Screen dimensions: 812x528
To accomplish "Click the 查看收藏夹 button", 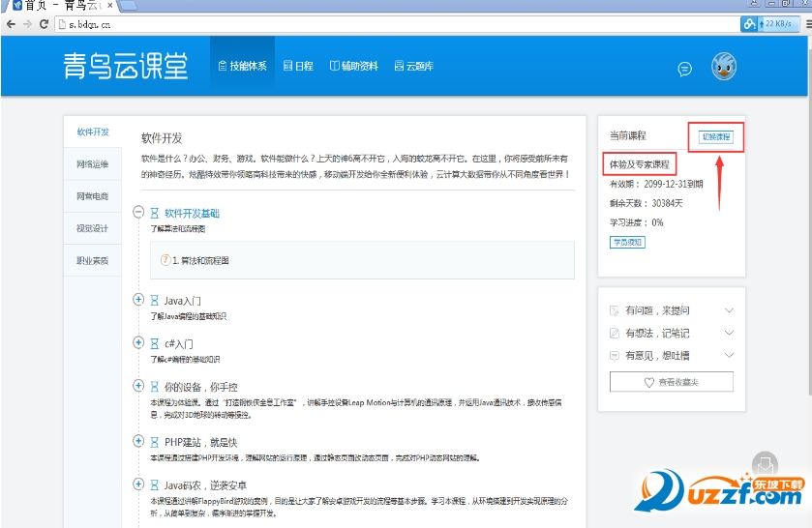I will (671, 382).
